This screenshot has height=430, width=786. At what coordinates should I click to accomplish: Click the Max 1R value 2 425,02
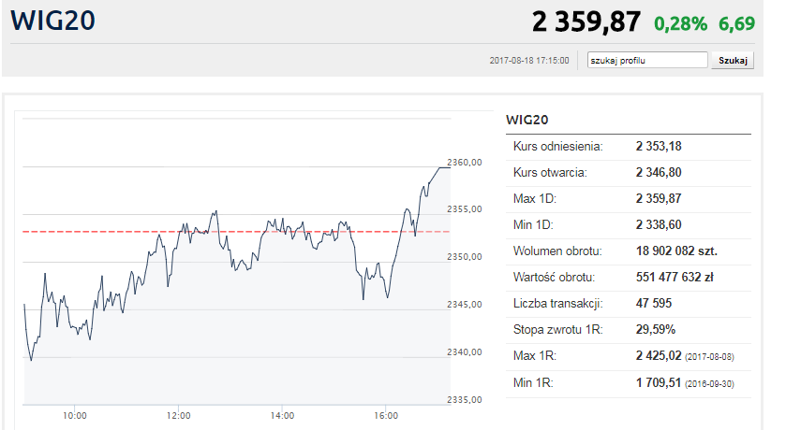coord(658,354)
